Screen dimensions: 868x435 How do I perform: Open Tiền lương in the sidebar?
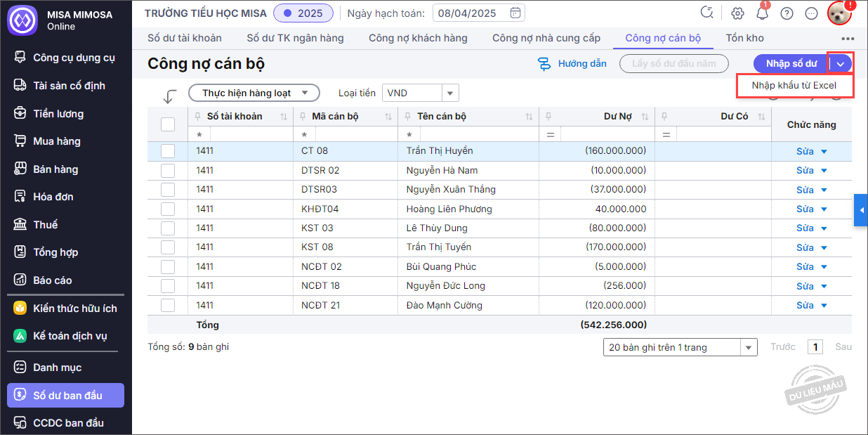58,114
